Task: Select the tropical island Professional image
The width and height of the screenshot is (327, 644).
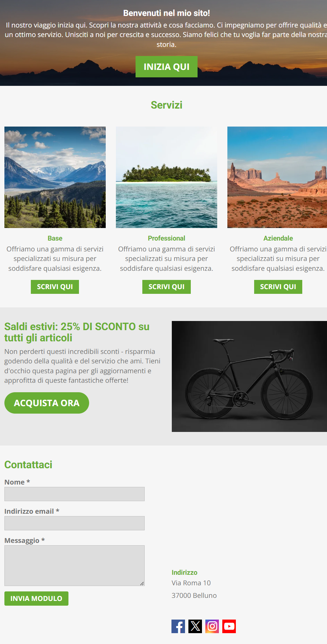Action: (166, 177)
